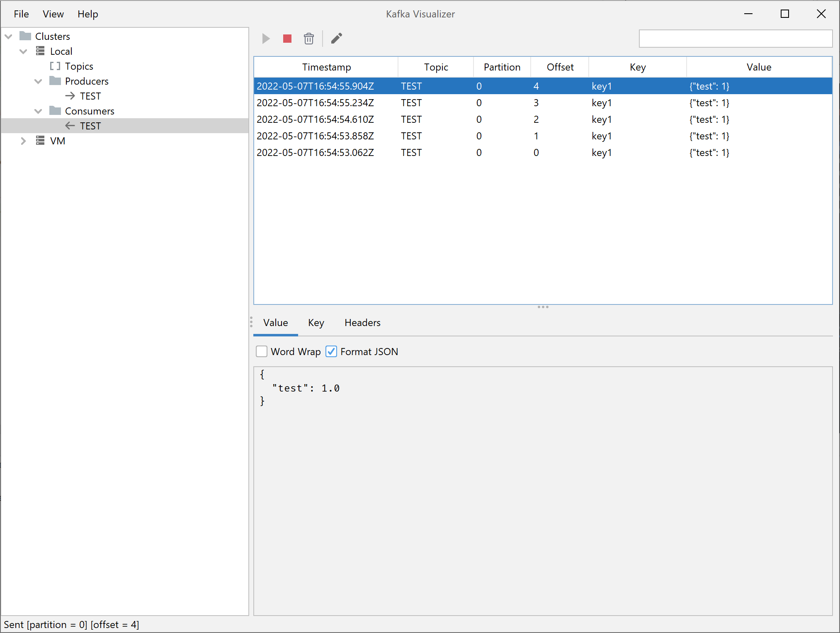Stop the consumer with red square button
Screen dimensions: 840x633
287,39
